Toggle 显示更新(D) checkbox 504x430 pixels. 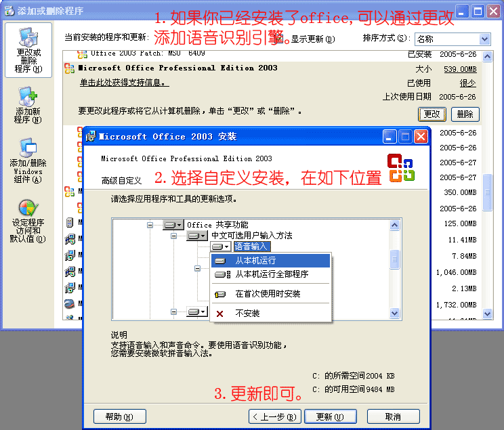click(280, 39)
